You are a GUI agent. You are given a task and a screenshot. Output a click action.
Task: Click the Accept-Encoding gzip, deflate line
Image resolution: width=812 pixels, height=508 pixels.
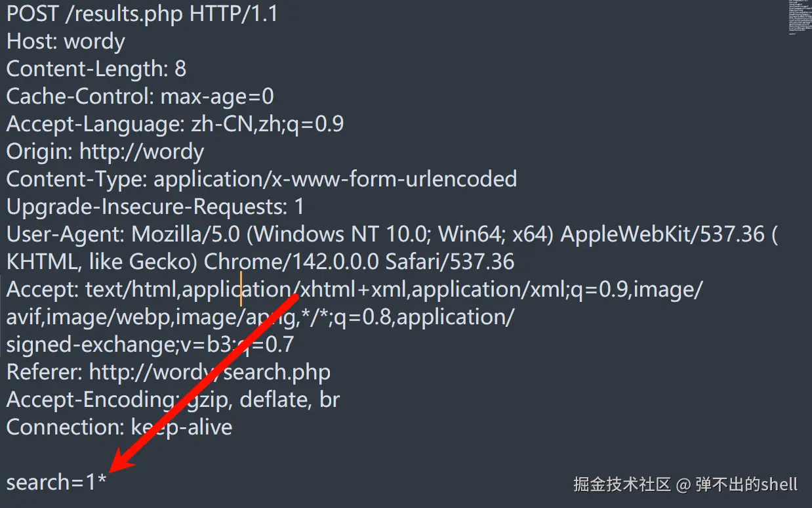[x=173, y=400]
